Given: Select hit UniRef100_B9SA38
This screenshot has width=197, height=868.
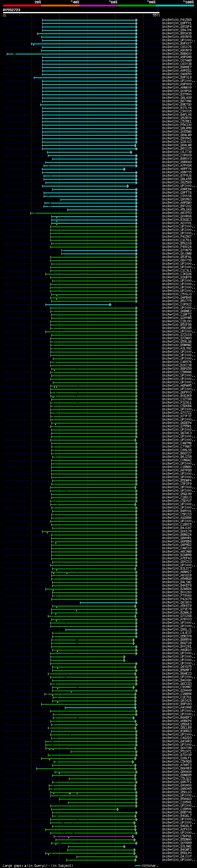Looking at the screenshot, I should (x=177, y=33).
